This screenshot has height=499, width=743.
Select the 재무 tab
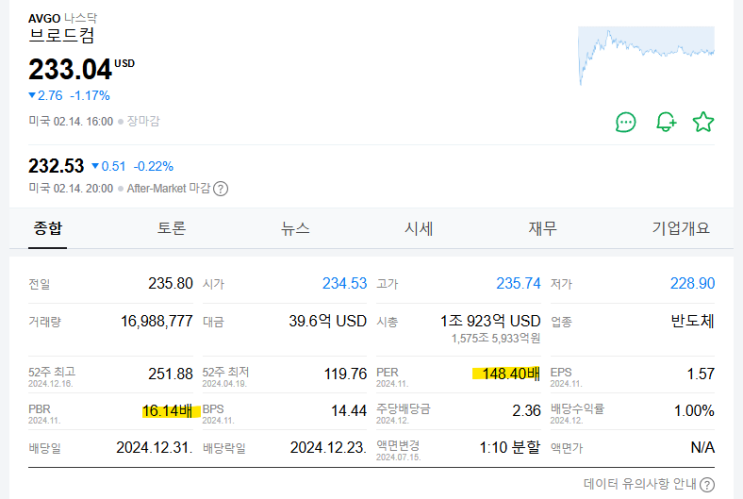(542, 228)
